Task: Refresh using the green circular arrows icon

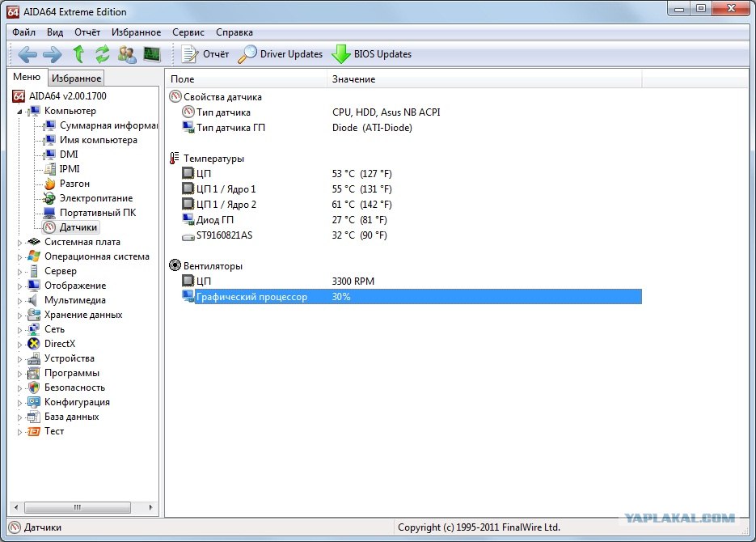Action: 102,54
